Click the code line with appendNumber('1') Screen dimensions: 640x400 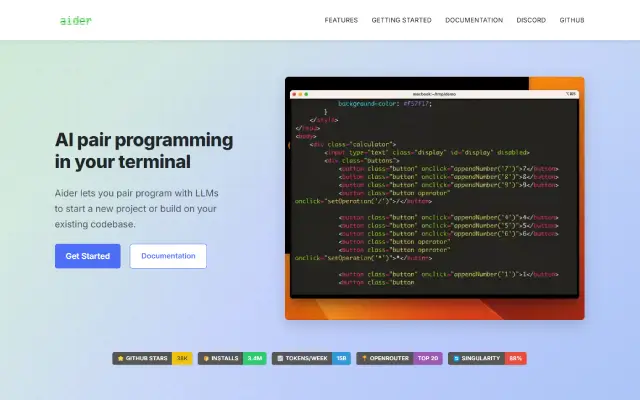click(449, 274)
